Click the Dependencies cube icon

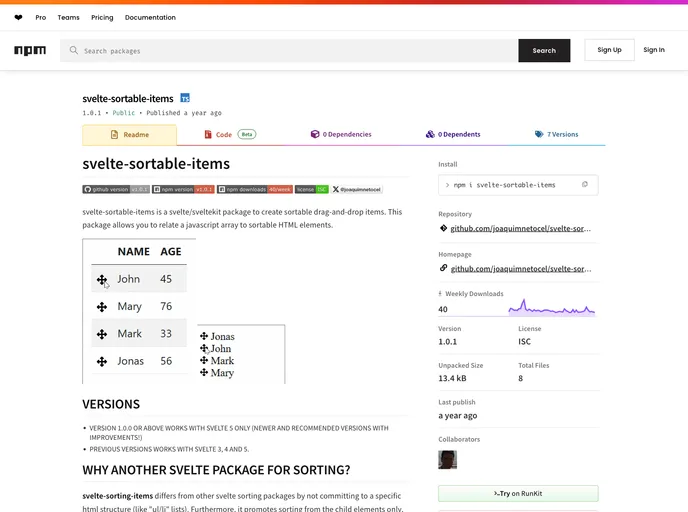(x=315, y=134)
